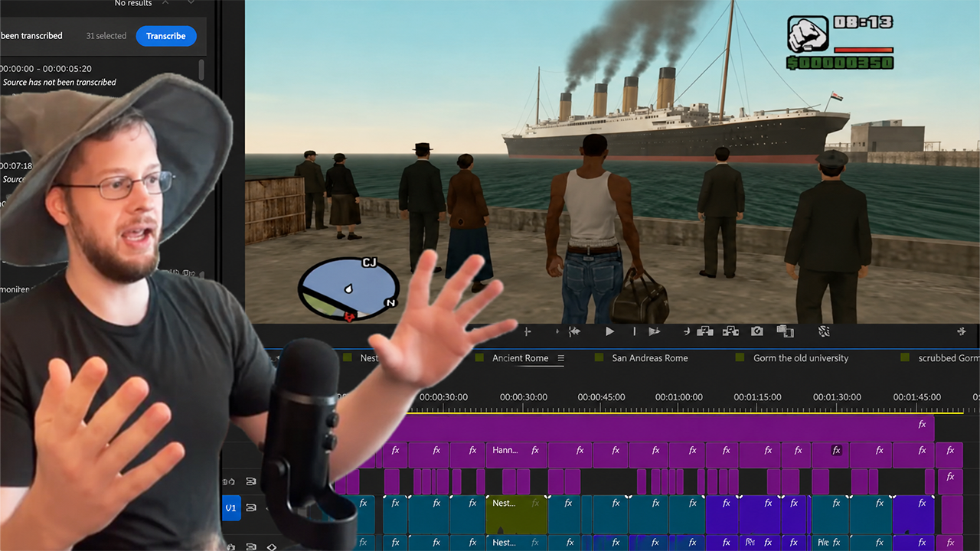Viewport: 980px width, 551px height.
Task: Open the Ancient Rome panel menu
Action: pyautogui.click(x=560, y=358)
